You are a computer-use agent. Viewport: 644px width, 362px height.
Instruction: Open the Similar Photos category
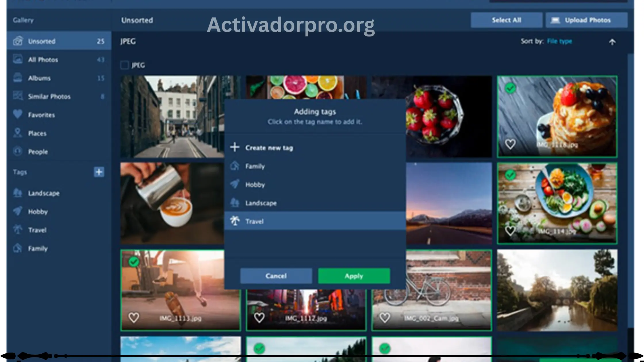point(49,96)
